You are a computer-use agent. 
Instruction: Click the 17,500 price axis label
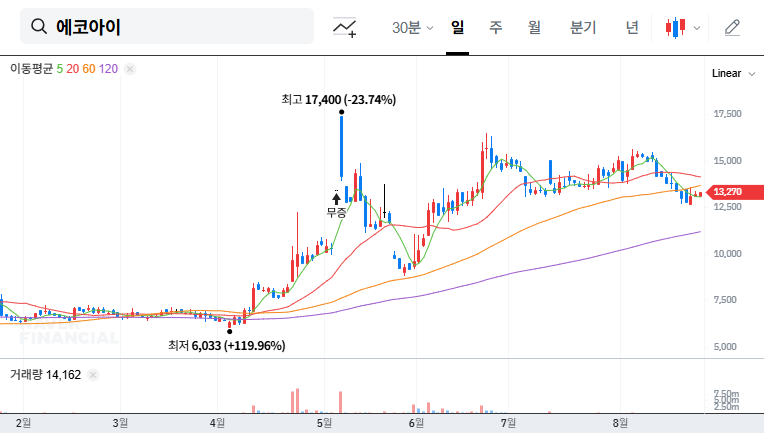point(727,113)
